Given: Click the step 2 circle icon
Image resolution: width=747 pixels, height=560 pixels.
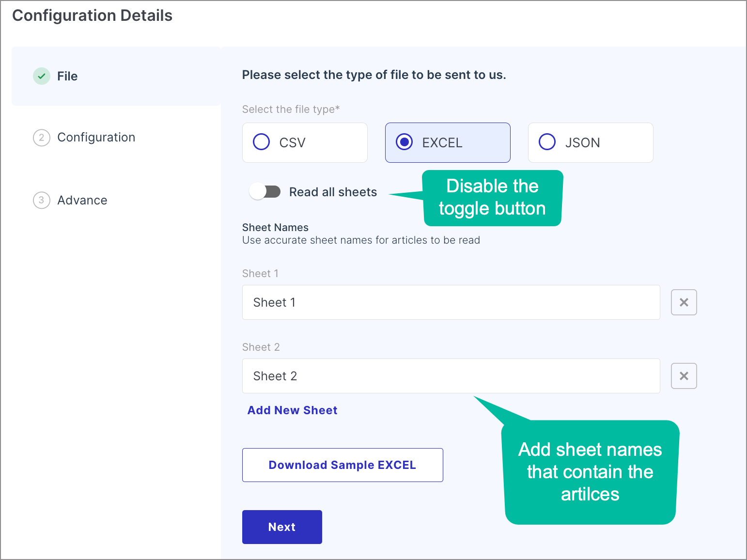Looking at the screenshot, I should point(42,138).
